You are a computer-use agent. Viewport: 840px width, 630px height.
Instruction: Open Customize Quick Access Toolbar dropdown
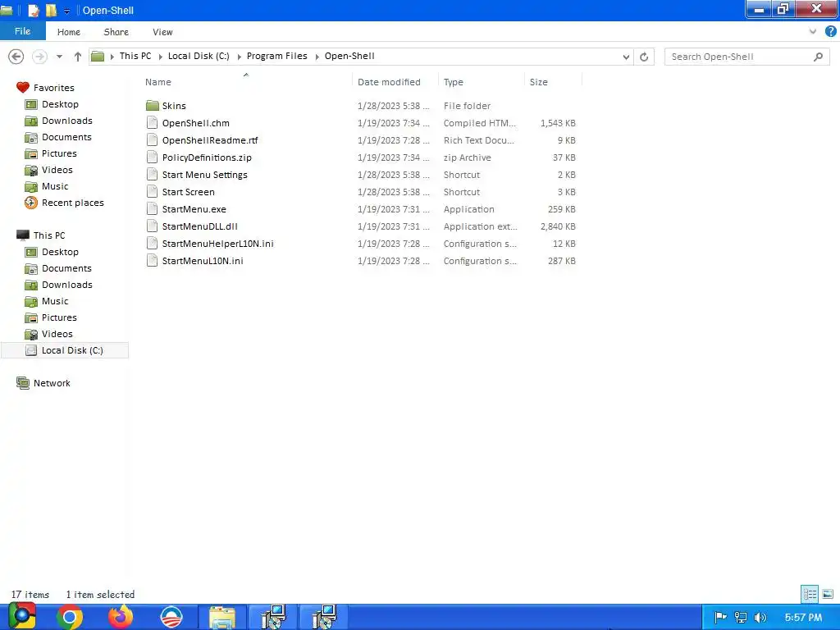pos(67,11)
